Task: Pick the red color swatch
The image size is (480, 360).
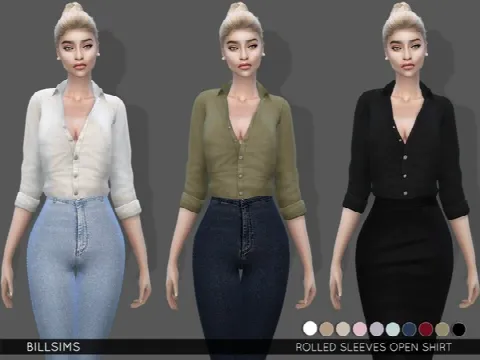Action: (426, 329)
